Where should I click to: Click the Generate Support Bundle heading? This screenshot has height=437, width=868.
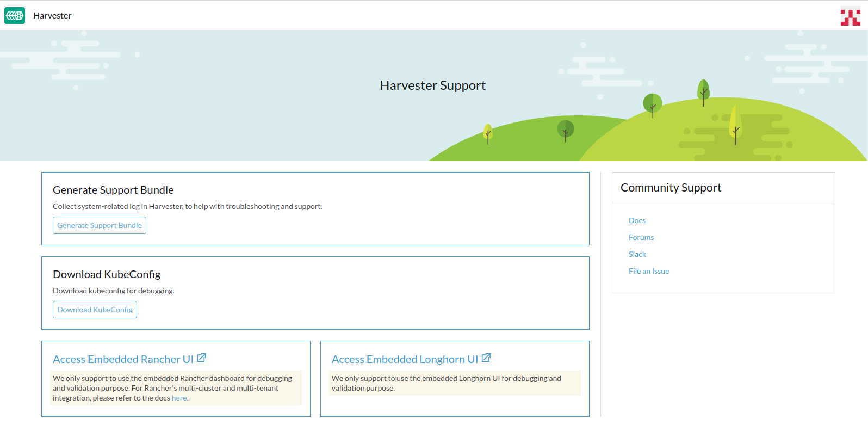point(113,190)
